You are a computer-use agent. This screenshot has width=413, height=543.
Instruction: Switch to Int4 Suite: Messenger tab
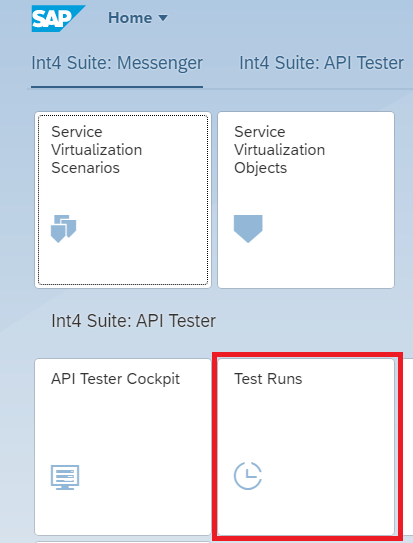(117, 63)
